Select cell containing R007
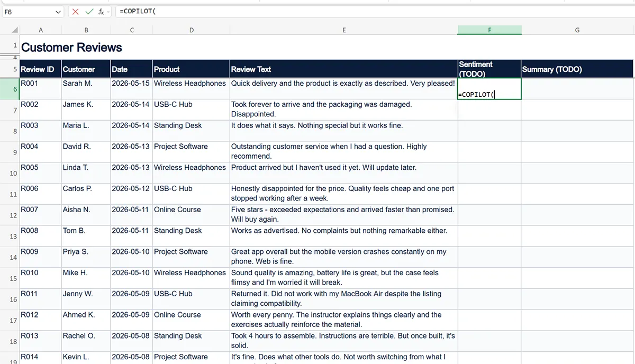This screenshot has width=635, height=364. pos(41,215)
